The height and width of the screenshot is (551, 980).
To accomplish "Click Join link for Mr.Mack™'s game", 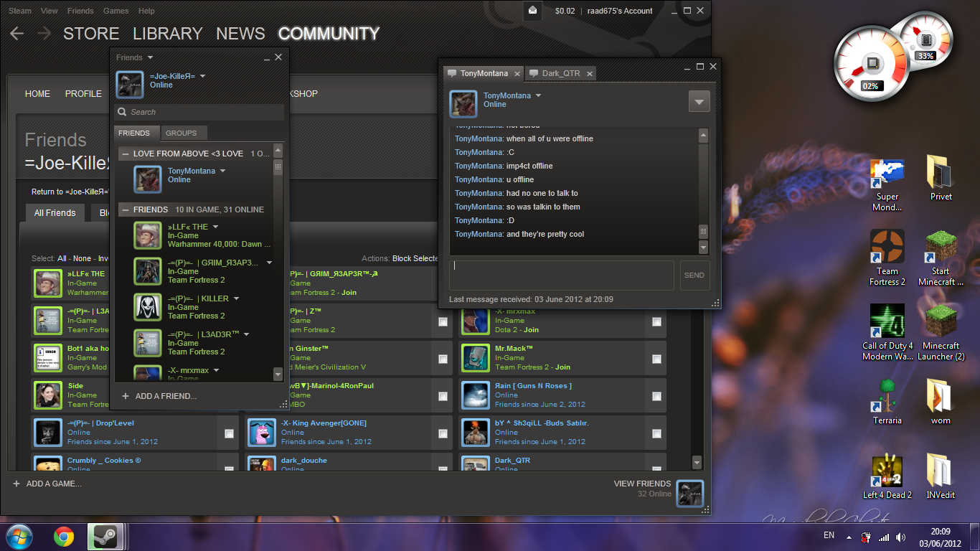I will [x=563, y=367].
